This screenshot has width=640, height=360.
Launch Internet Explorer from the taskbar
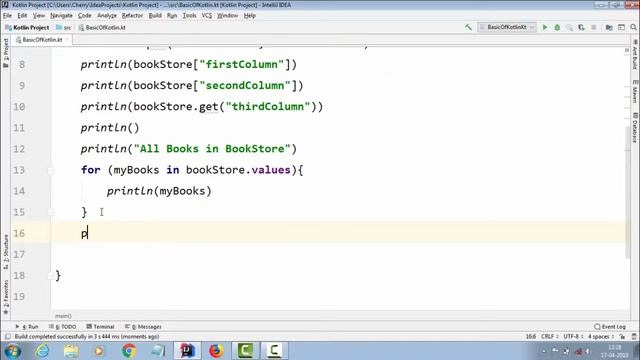point(42,351)
